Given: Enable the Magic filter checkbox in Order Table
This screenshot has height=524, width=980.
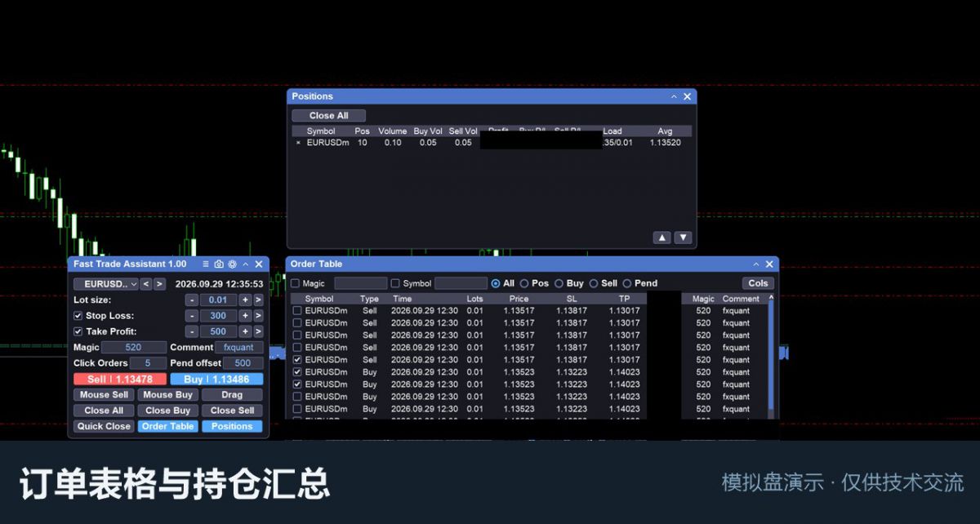Looking at the screenshot, I should click(296, 283).
